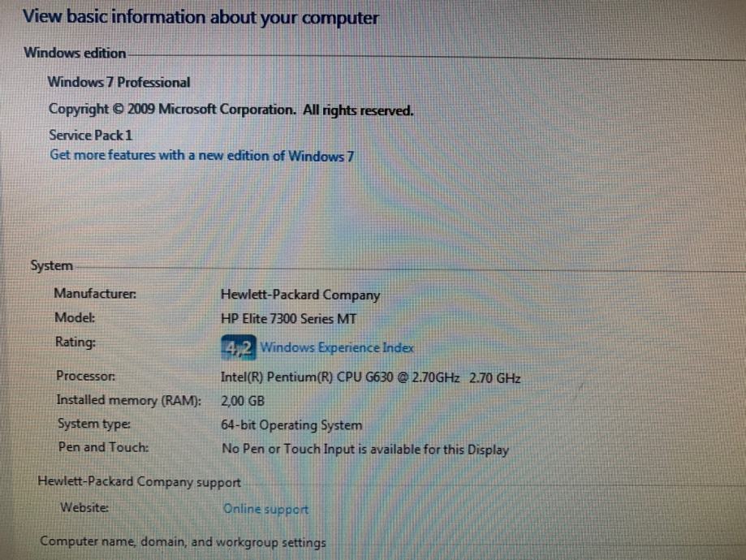The width and height of the screenshot is (746, 560).
Task: Open Get more features with a new edition link
Action: pyautogui.click(x=202, y=156)
